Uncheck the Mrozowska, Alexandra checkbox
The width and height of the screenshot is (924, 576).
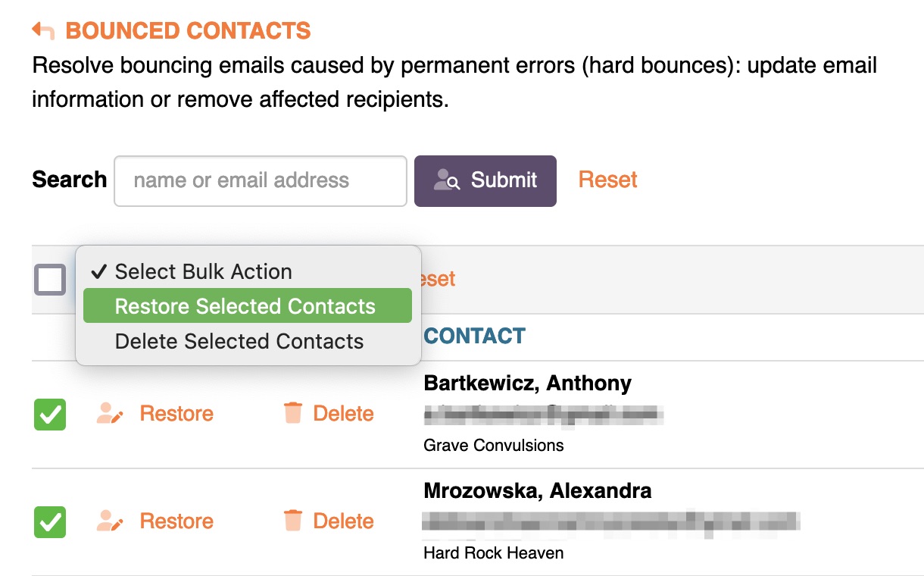pyautogui.click(x=50, y=522)
